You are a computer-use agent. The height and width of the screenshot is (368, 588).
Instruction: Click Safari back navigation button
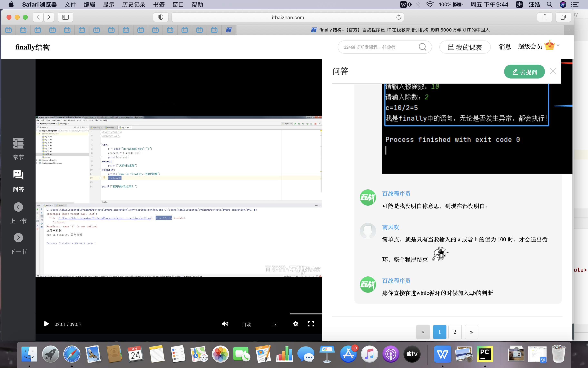click(x=38, y=17)
